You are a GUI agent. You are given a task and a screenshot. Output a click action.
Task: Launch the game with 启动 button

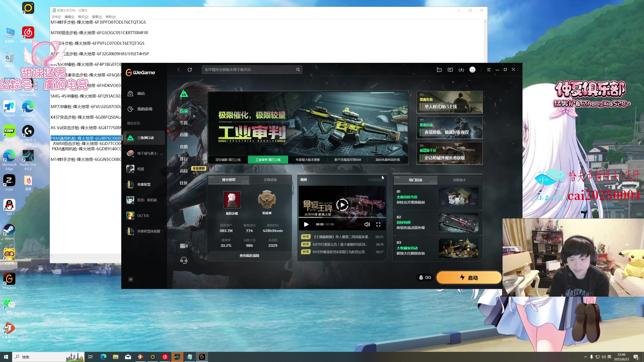pos(469,278)
